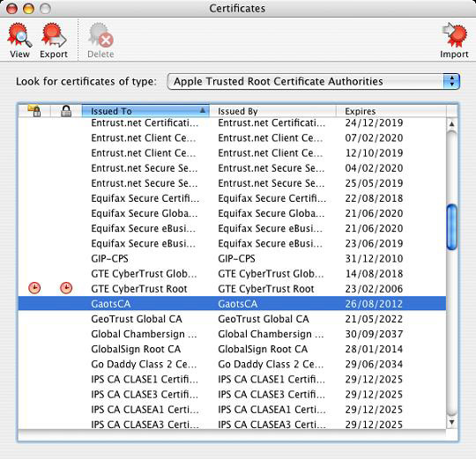Click the Export certificate toolbar icon
The image size is (476, 459).
point(54,41)
